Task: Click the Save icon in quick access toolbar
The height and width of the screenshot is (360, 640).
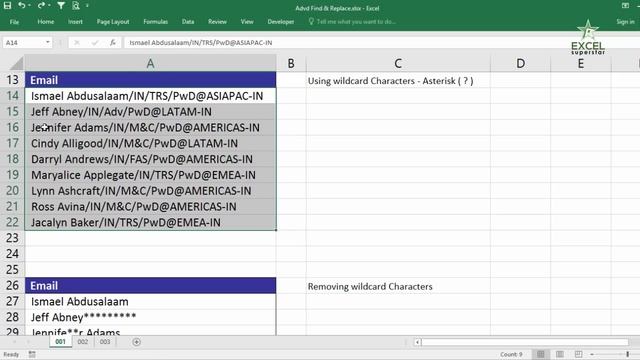Action: 7,5
